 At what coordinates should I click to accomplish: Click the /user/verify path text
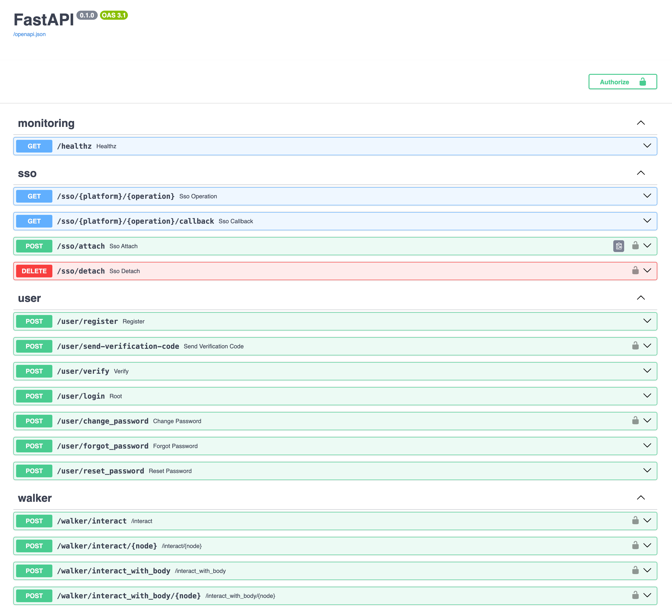pos(83,371)
